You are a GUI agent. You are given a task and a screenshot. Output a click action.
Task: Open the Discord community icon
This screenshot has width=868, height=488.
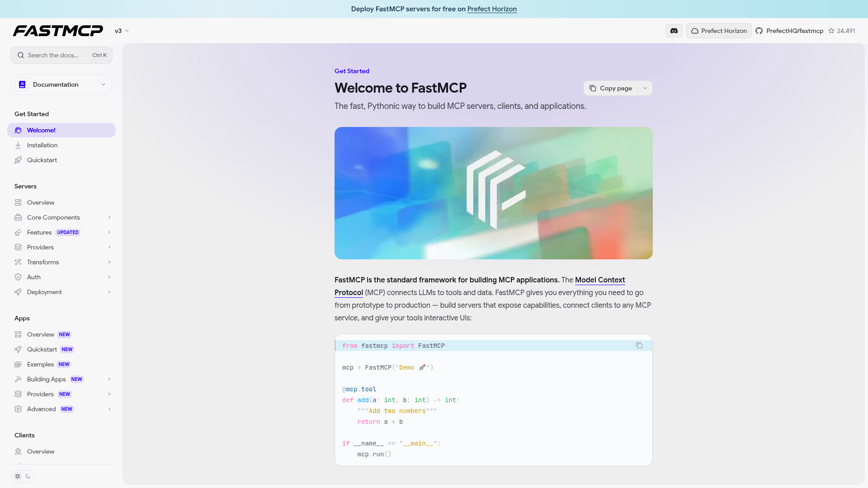(x=674, y=31)
